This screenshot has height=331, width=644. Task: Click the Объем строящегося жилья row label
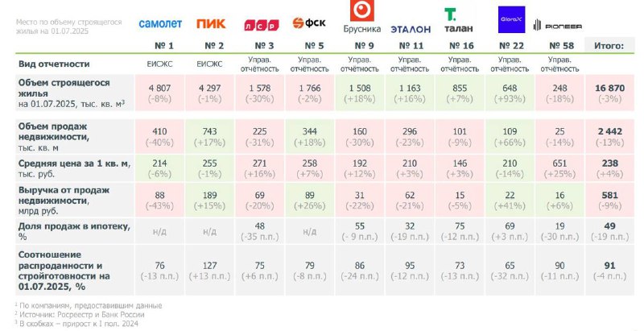[71, 93]
